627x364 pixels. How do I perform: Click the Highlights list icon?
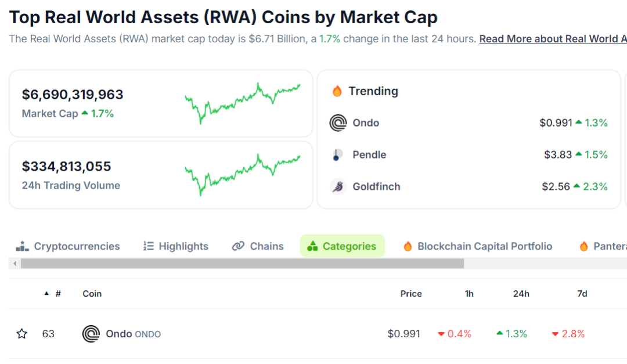point(149,246)
